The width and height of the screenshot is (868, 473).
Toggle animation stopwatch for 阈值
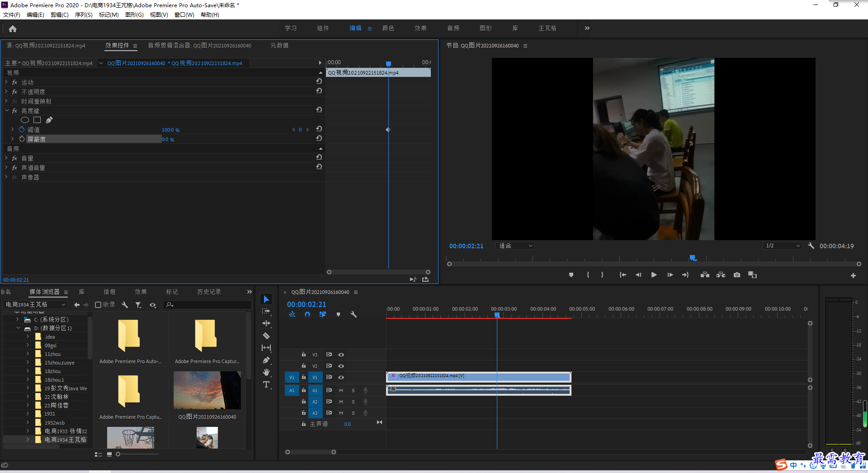[22, 129]
